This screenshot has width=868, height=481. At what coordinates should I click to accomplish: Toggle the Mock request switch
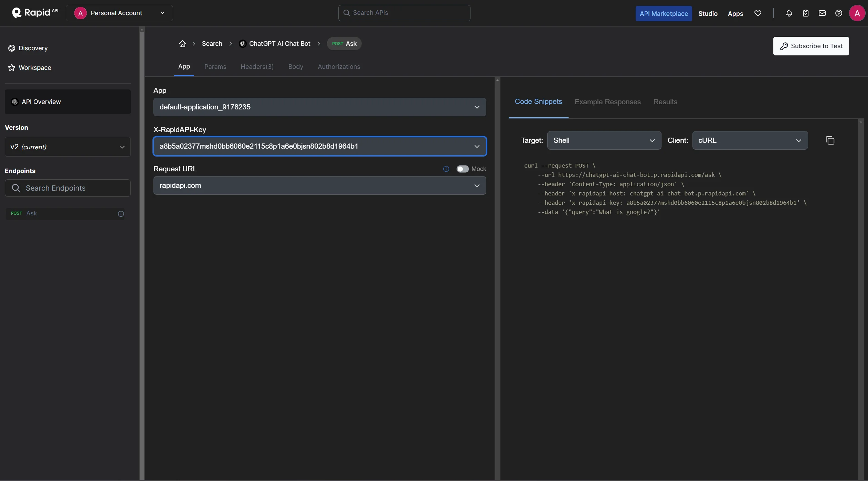(x=462, y=169)
